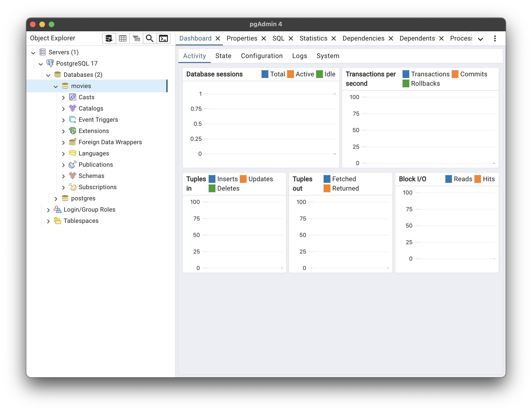Viewport: 532px width, 412px height.
Task: Click the Query Tool database icon
Action: tap(109, 38)
